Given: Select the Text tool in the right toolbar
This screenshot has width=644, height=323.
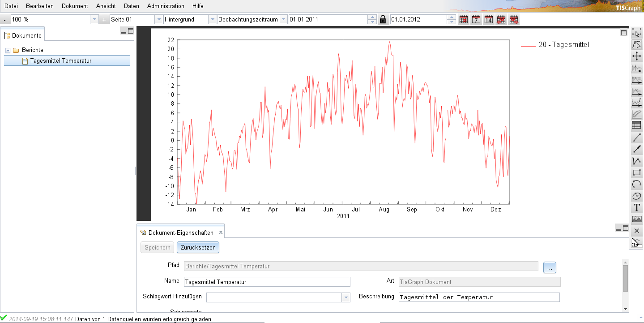Looking at the screenshot, I should tap(636, 207).
